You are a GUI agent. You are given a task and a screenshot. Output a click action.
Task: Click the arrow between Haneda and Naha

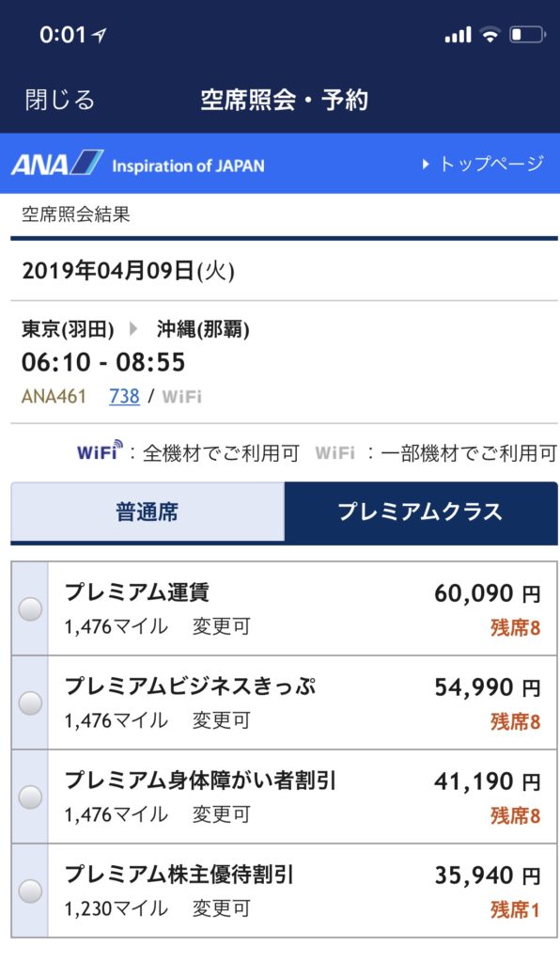[x=133, y=329]
